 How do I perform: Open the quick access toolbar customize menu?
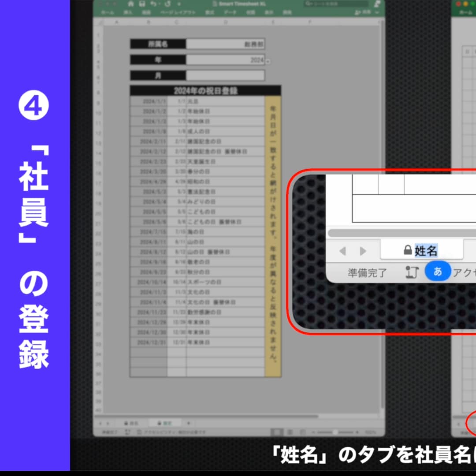coord(179,4)
